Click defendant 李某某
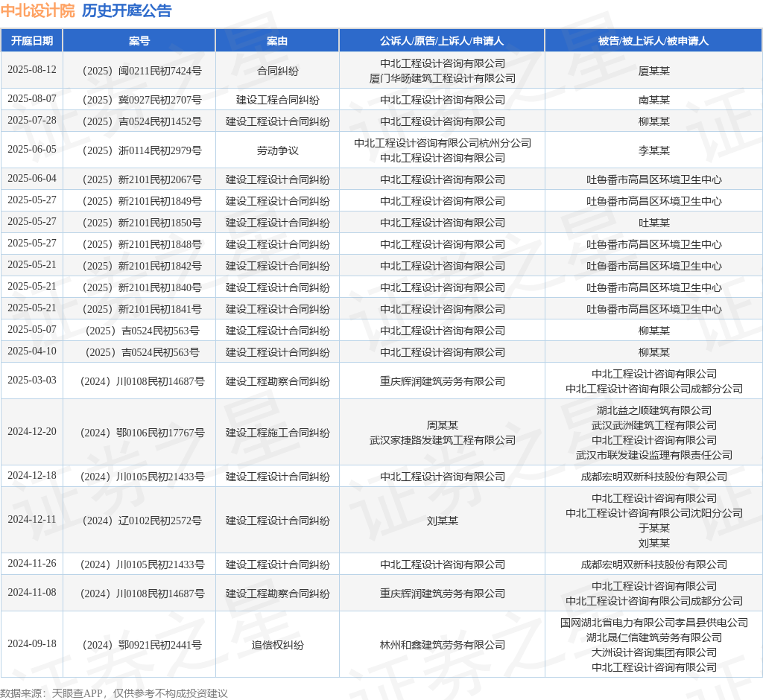Image resolution: width=763 pixels, height=700 pixels. pyautogui.click(x=653, y=151)
